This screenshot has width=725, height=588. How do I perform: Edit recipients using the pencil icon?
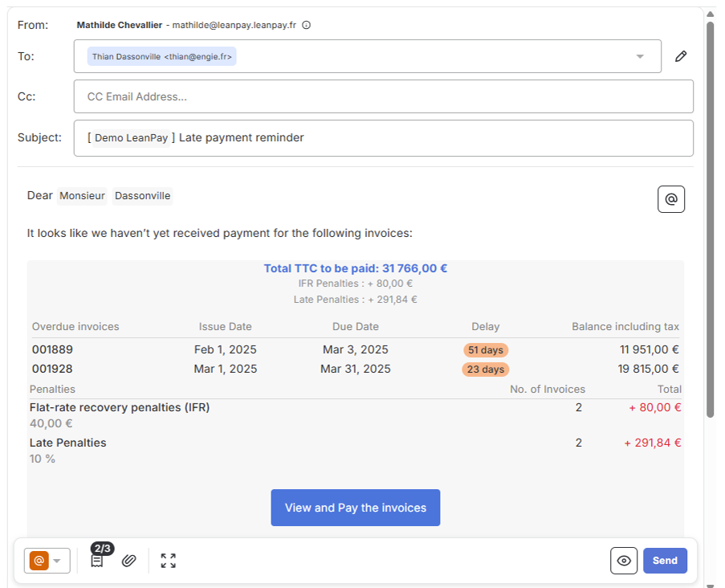[681, 55]
